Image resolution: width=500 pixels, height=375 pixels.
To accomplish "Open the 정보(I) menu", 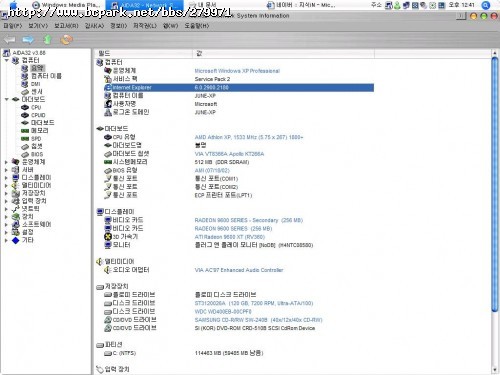I will click(118, 26).
